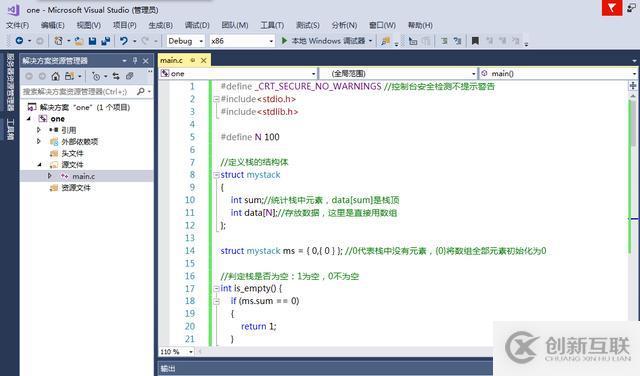Expand the main.c tree node
The width and height of the screenshot is (640, 376).
pos(49,176)
